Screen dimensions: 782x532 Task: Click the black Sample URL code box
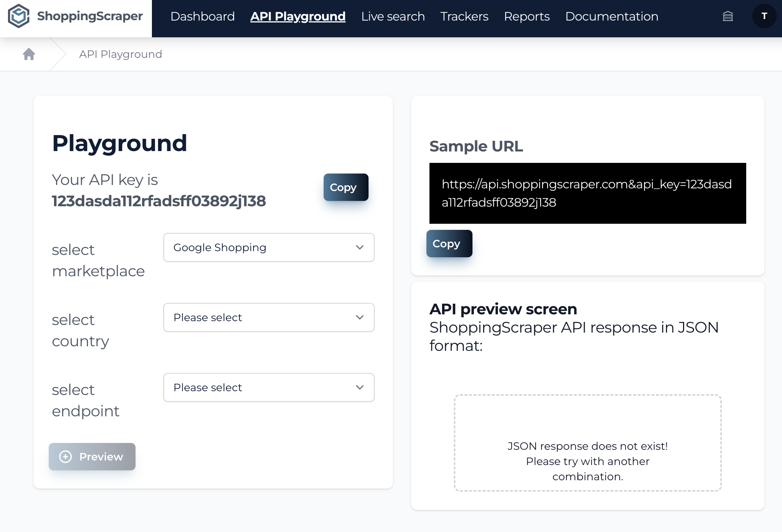587,193
